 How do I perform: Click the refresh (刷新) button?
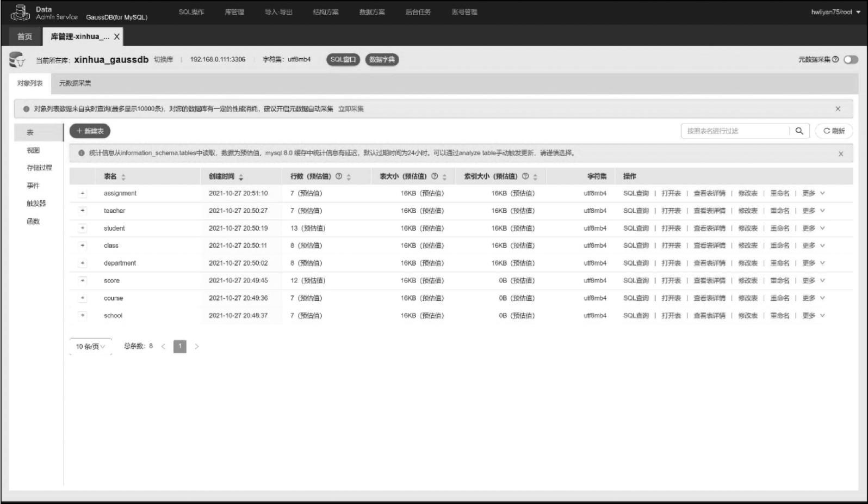pos(834,131)
